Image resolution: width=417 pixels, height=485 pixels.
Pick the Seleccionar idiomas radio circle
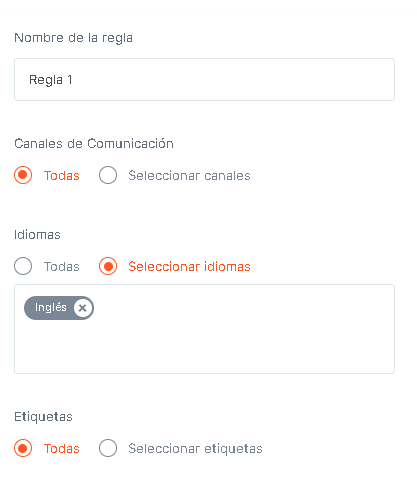108,266
